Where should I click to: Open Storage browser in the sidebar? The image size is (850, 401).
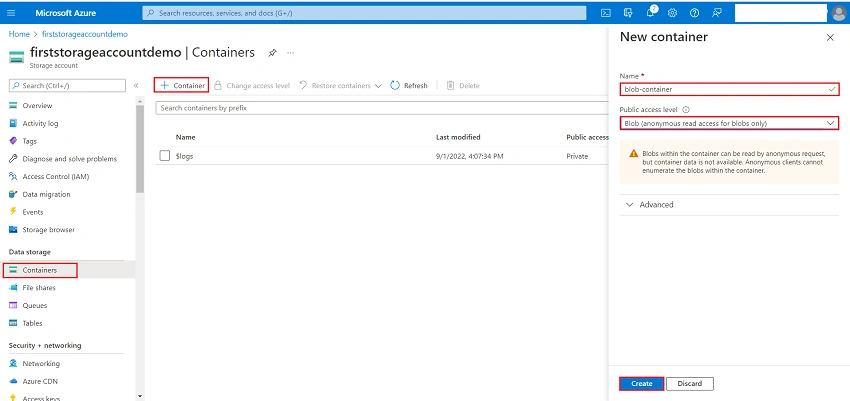tap(48, 230)
